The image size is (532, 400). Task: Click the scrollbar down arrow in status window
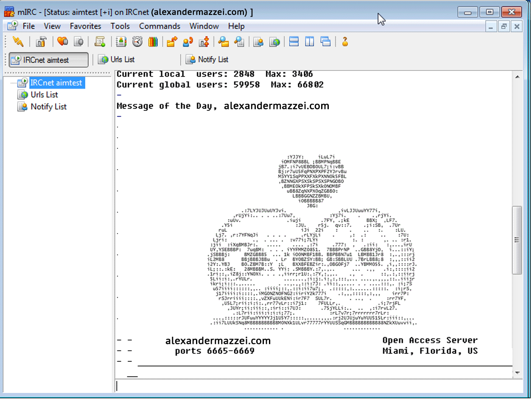click(x=517, y=372)
